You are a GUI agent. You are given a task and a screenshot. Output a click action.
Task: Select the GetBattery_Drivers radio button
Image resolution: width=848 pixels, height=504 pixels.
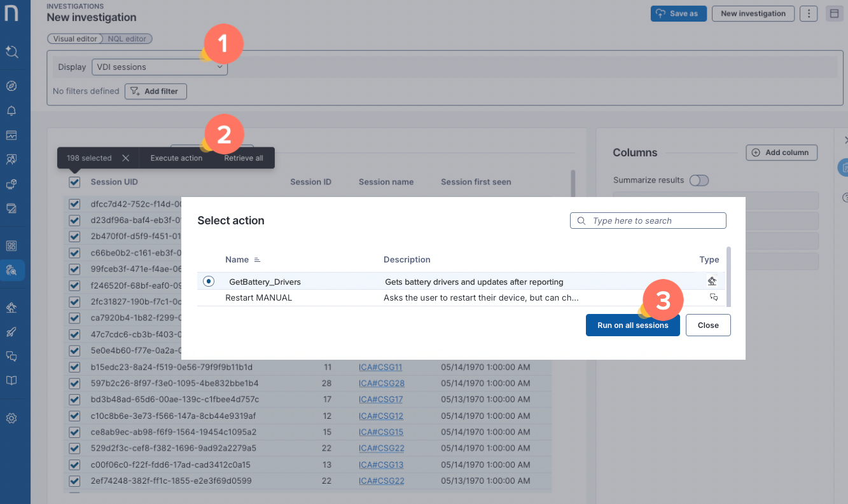tap(209, 282)
